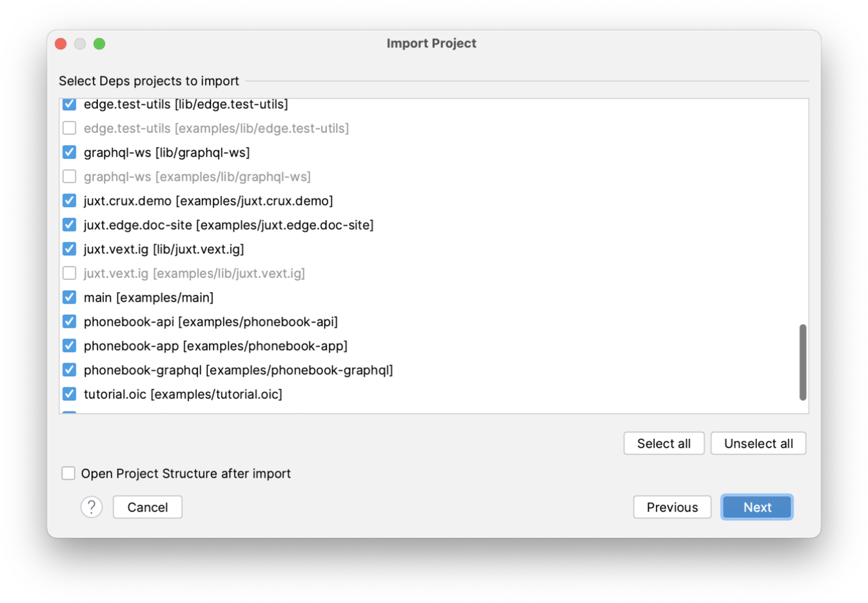Uncheck graphql-ws [lib/graphql-ws] project

click(x=70, y=152)
